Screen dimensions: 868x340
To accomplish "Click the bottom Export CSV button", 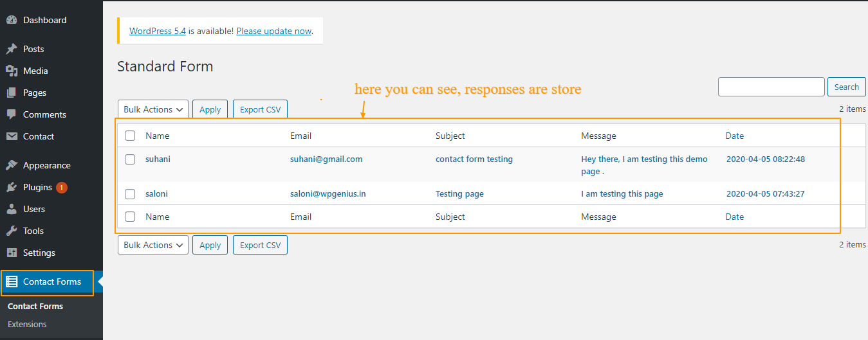I will [260, 245].
